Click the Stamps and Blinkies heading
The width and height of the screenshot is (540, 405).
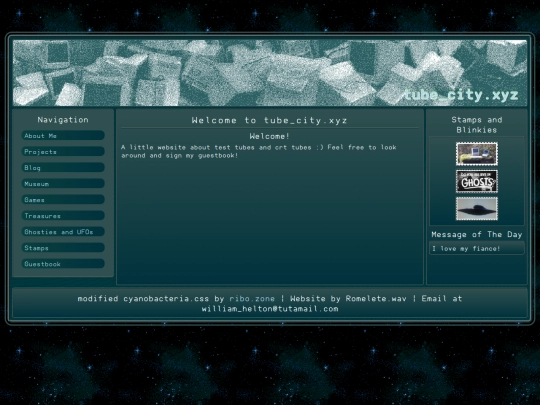pos(477,125)
